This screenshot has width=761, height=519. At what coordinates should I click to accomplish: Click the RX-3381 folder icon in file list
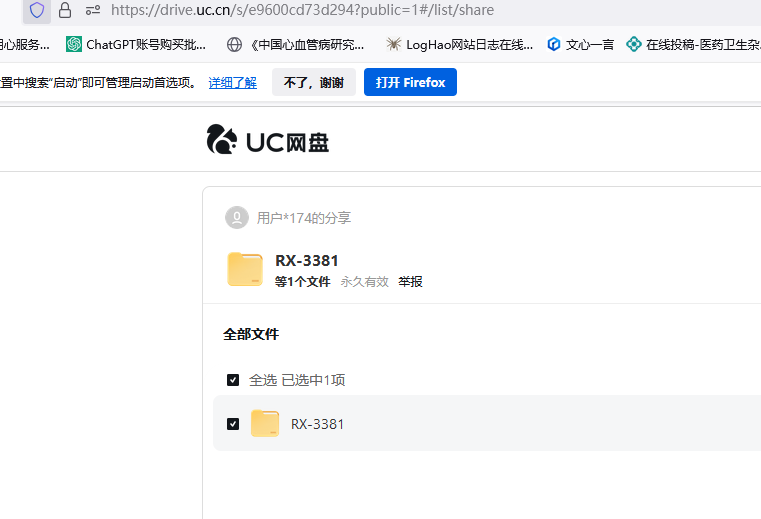265,423
